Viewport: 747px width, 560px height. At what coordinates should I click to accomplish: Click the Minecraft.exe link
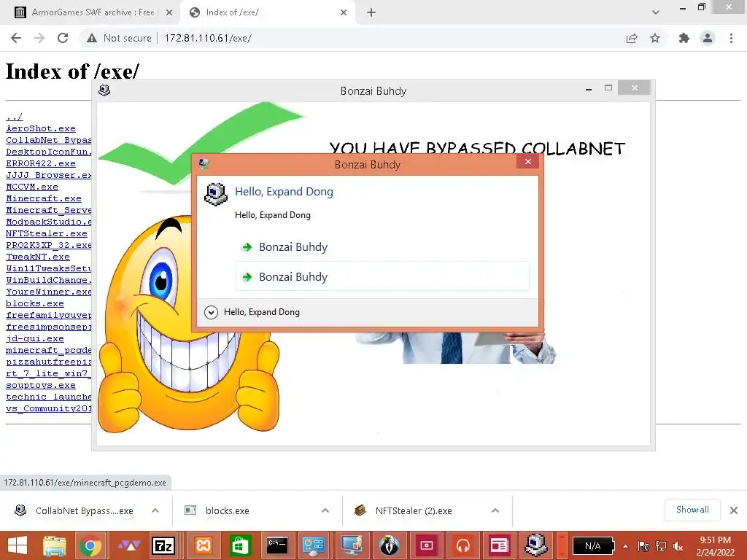click(x=43, y=198)
